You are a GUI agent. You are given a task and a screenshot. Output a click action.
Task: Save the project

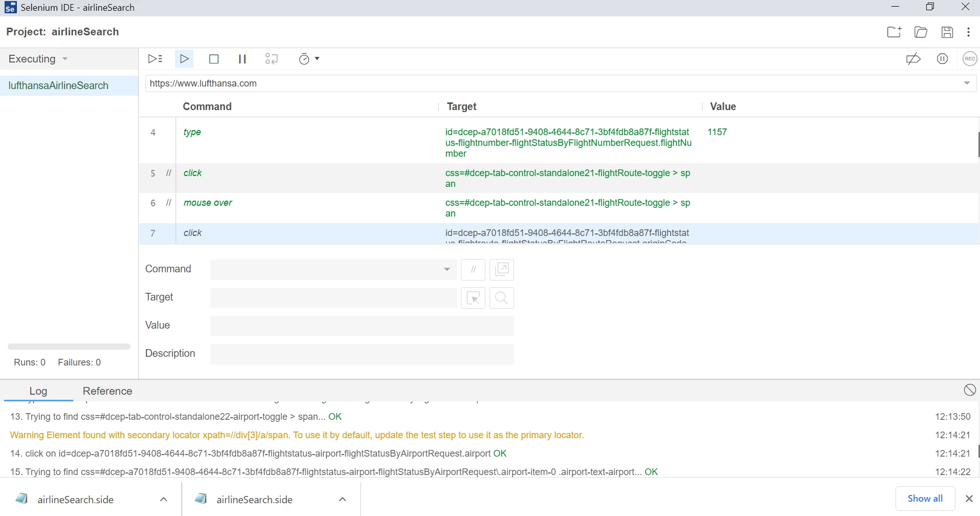coord(947,32)
